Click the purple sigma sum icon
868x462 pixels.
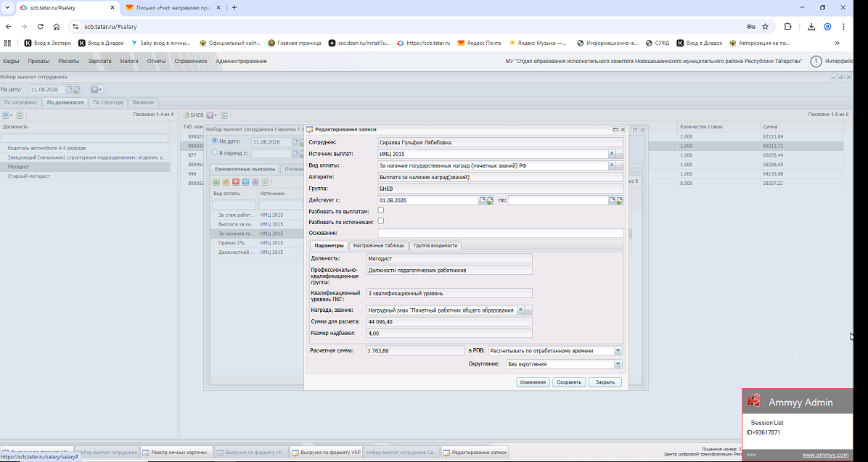tap(255, 181)
